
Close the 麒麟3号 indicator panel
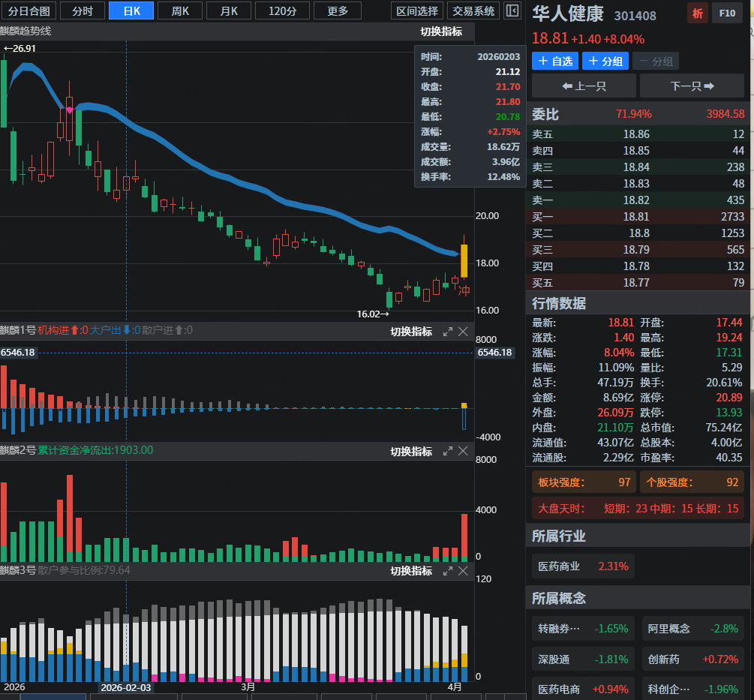(x=463, y=571)
